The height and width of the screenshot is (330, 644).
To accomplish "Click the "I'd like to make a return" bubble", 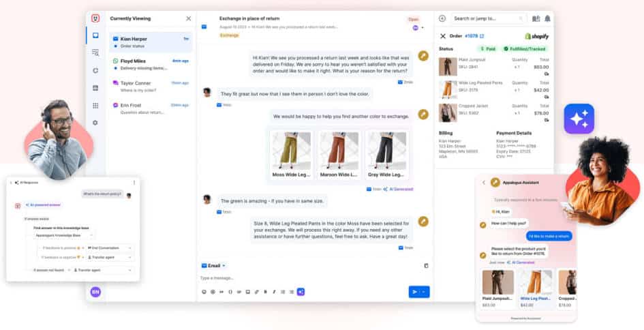I will (549, 237).
